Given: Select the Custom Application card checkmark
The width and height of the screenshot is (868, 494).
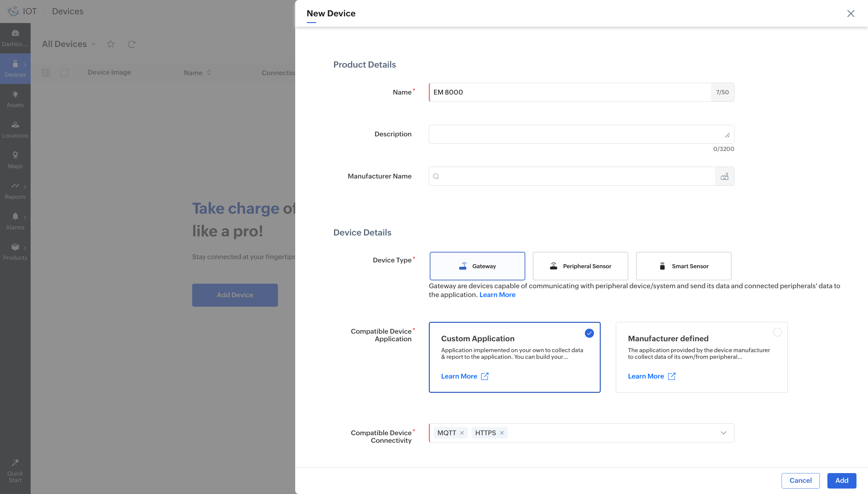Looking at the screenshot, I should (589, 333).
